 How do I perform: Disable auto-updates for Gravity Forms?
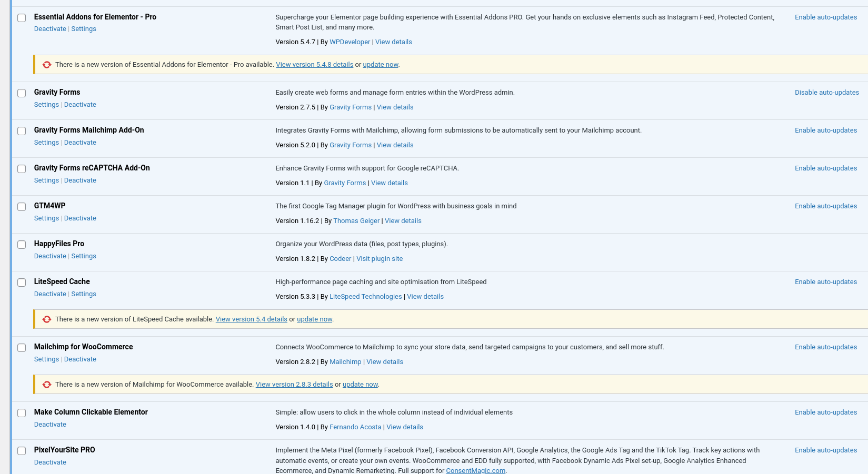point(826,93)
